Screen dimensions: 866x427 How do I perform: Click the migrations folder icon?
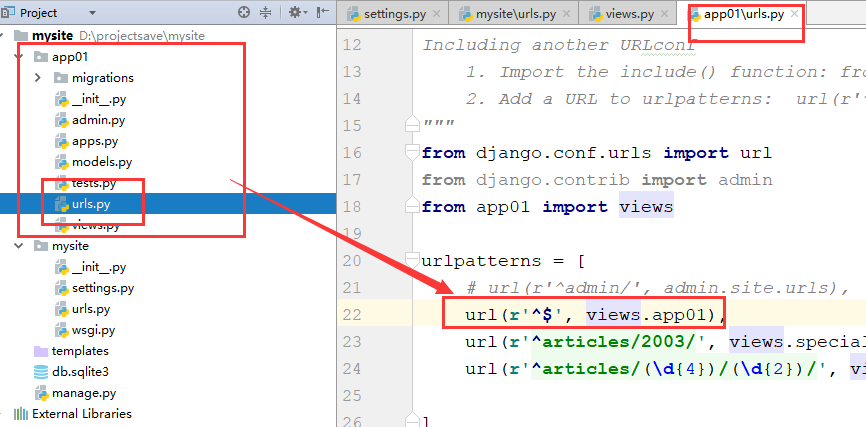[61, 78]
